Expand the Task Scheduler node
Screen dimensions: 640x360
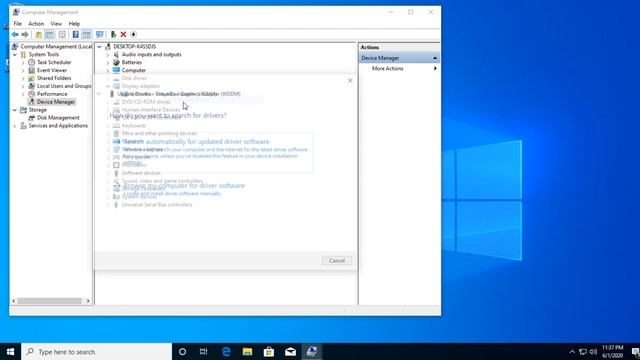(23, 62)
